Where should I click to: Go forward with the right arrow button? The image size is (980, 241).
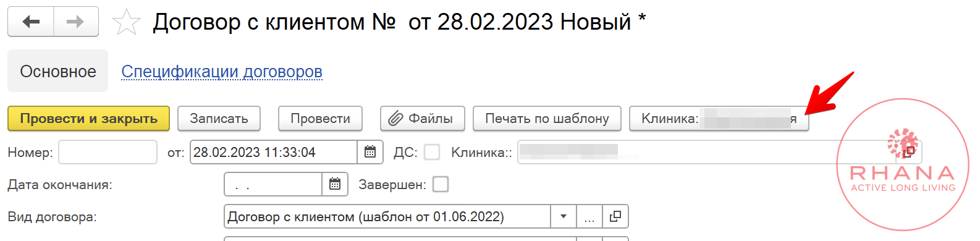(x=76, y=22)
